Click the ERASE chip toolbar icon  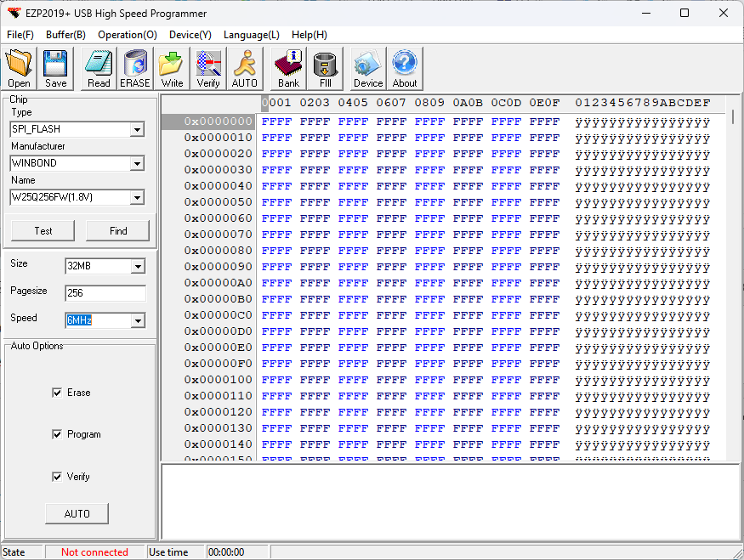tap(134, 69)
